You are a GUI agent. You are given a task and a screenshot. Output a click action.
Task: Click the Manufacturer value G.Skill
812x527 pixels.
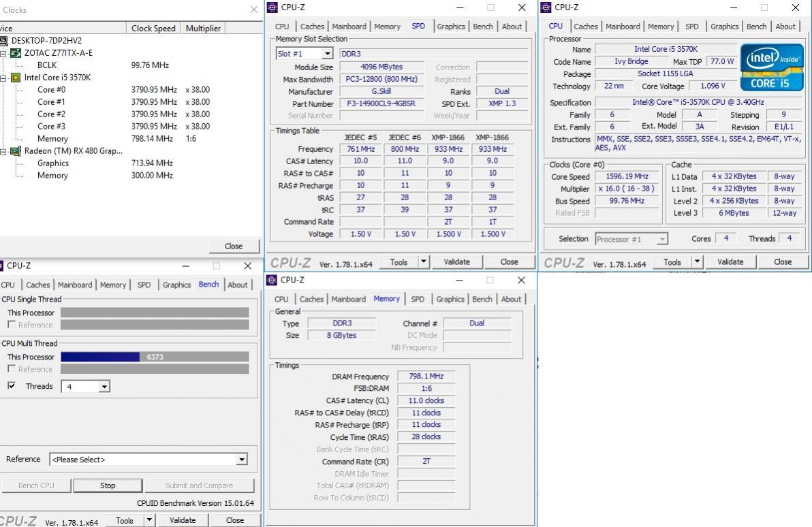[x=381, y=91]
